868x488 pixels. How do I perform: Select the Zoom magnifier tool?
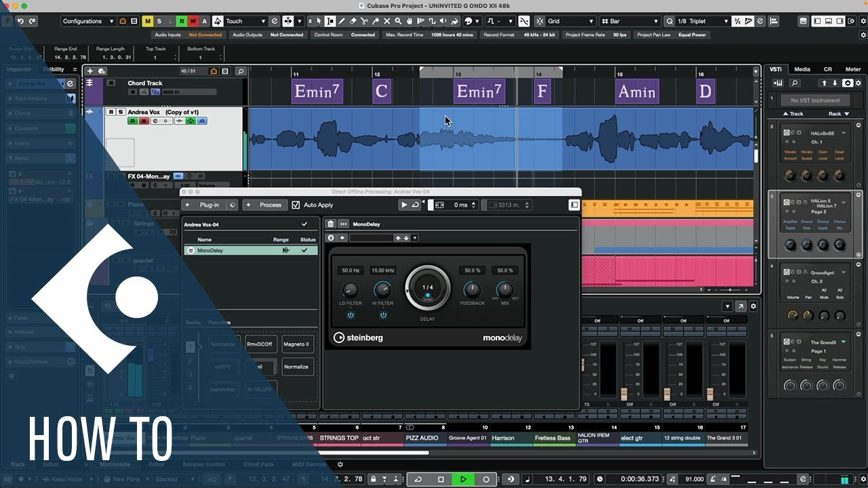click(398, 21)
